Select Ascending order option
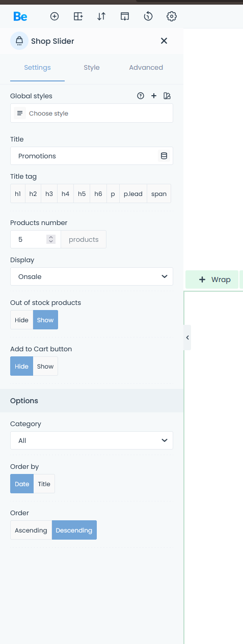 31,530
